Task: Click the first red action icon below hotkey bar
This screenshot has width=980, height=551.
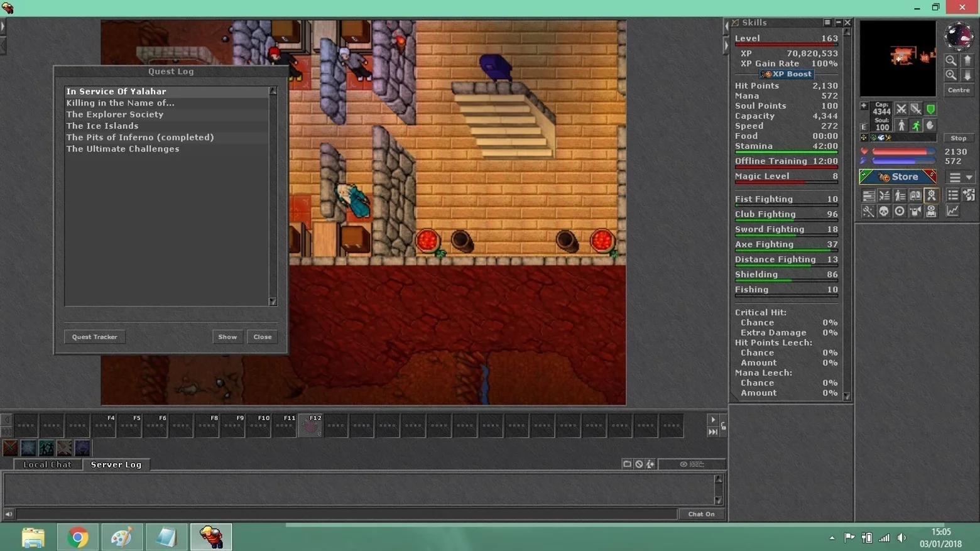Action: (x=10, y=448)
